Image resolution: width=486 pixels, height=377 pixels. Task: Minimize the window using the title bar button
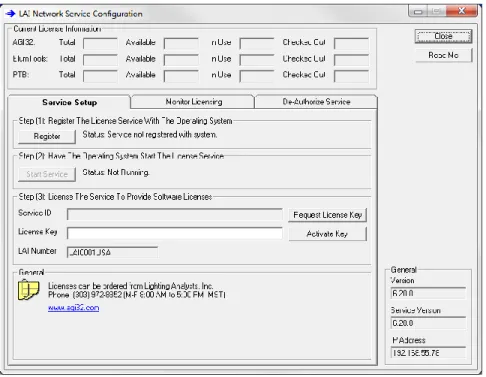(418, 11)
